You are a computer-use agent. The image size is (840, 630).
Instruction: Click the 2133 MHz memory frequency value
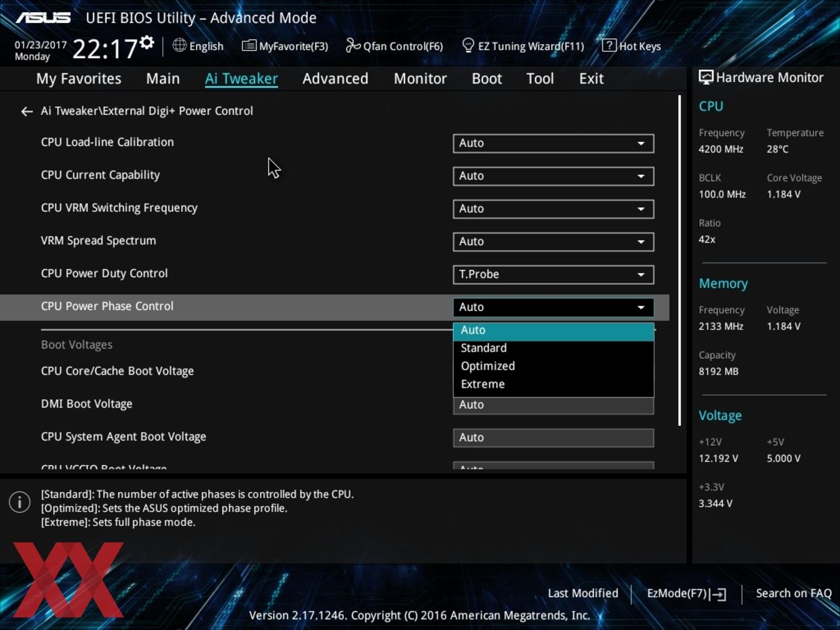721,327
